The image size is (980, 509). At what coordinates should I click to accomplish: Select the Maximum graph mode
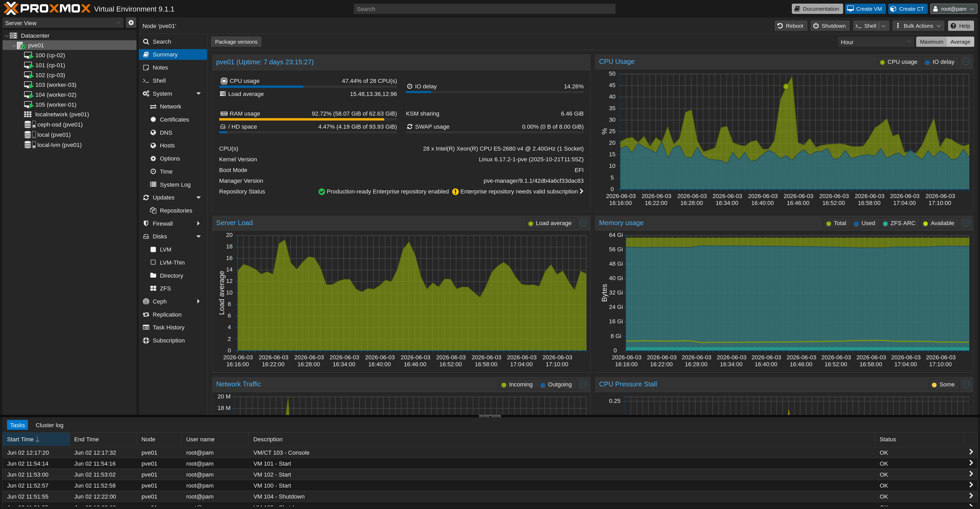tap(931, 42)
